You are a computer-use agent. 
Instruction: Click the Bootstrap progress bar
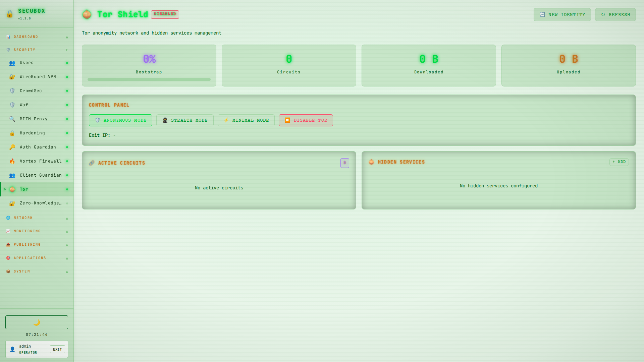tap(149, 79)
